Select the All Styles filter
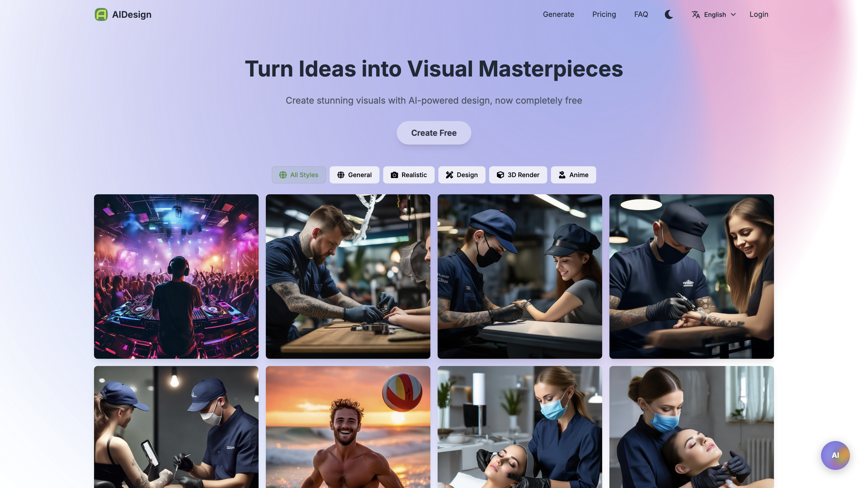The image size is (868, 488). (299, 175)
